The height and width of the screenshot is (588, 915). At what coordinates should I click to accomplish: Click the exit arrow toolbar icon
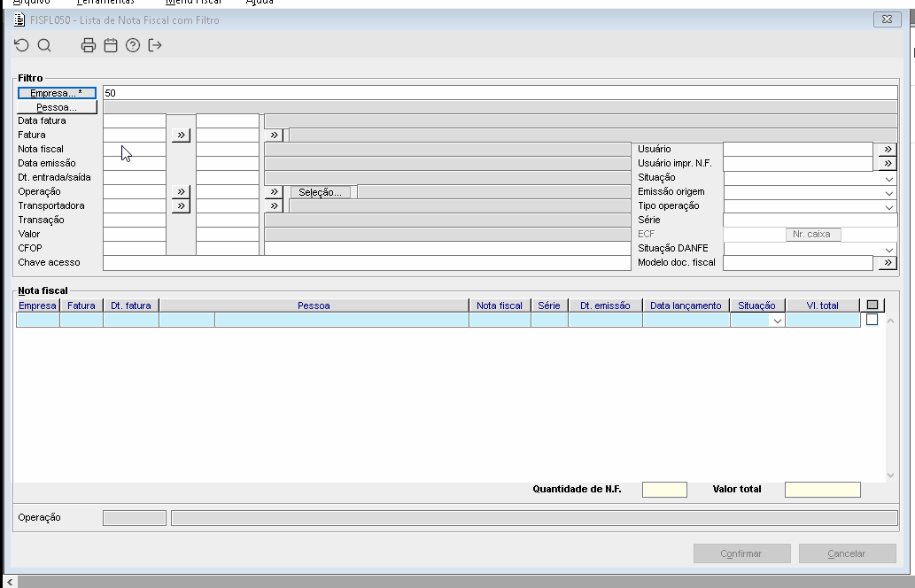click(155, 45)
